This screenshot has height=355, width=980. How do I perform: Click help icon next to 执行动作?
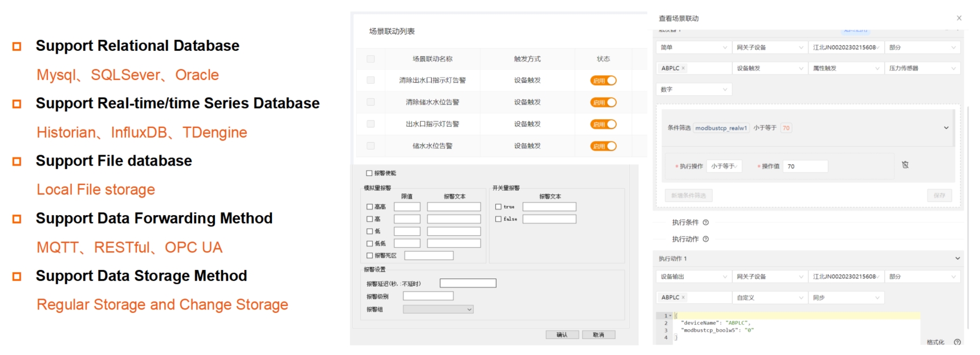coord(706,239)
